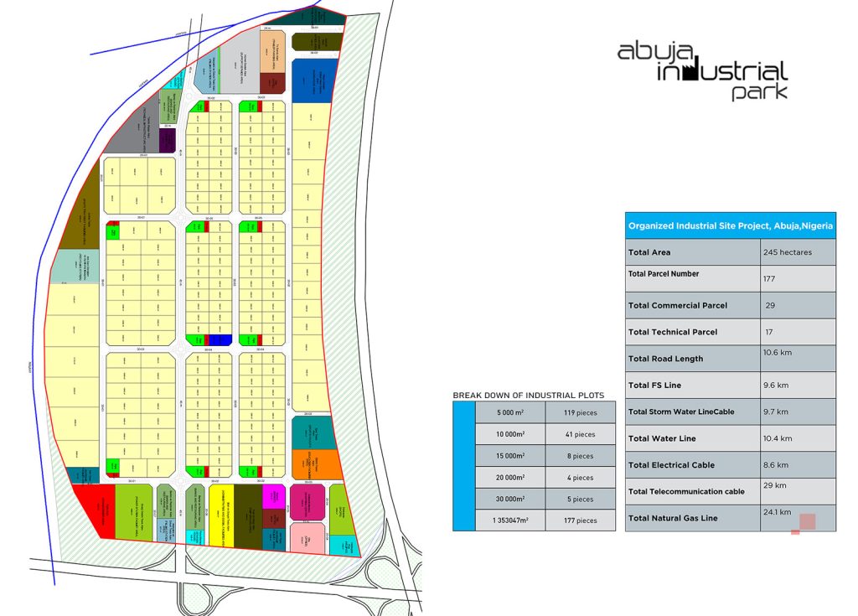Click the 'Organized Industrial Site Project' table header
Screen dimensions: 858x616
[x=730, y=225]
